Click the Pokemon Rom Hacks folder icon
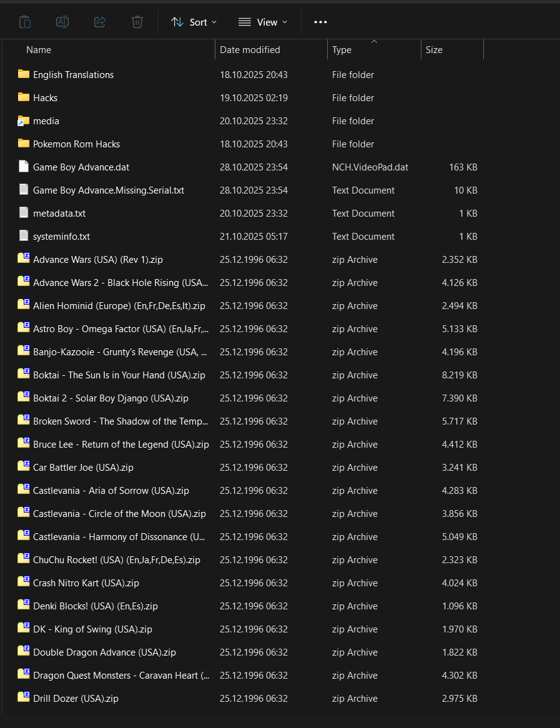The height and width of the screenshot is (728, 560). tap(24, 144)
